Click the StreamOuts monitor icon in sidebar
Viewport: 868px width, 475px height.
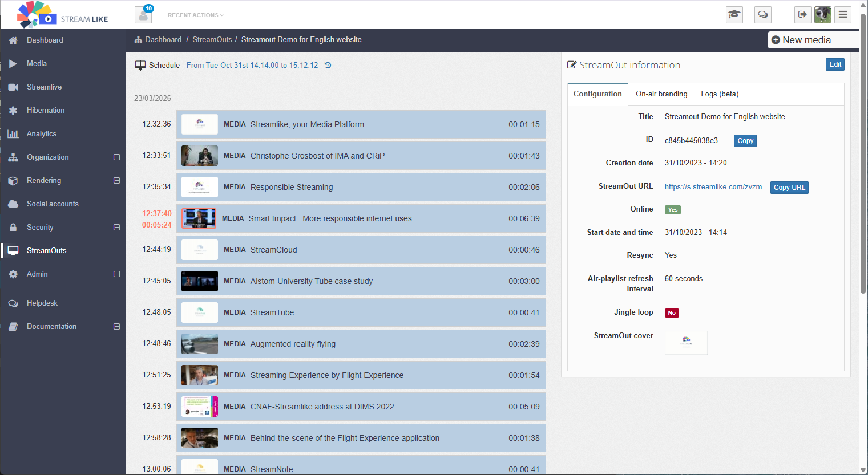(x=13, y=251)
